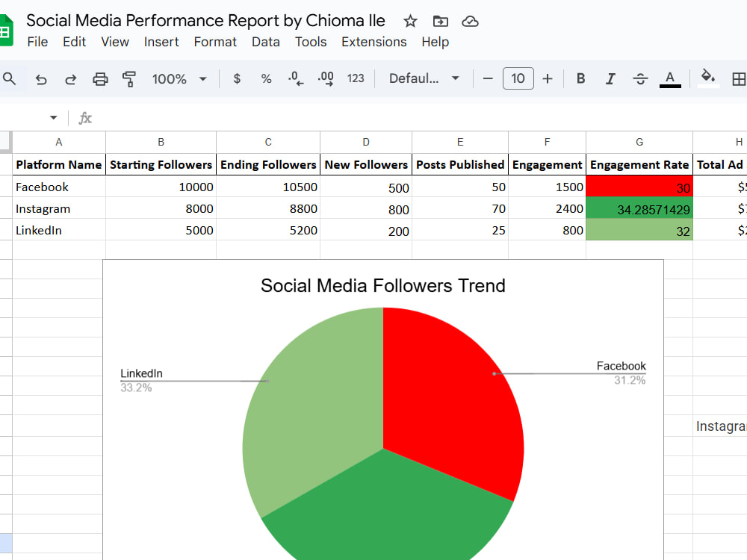Redo the last action
The height and width of the screenshot is (560, 747).
click(70, 78)
